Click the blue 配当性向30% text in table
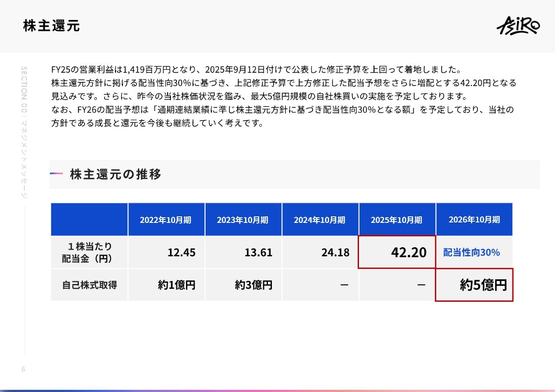Screen dimensions: 555x392 [471, 252]
